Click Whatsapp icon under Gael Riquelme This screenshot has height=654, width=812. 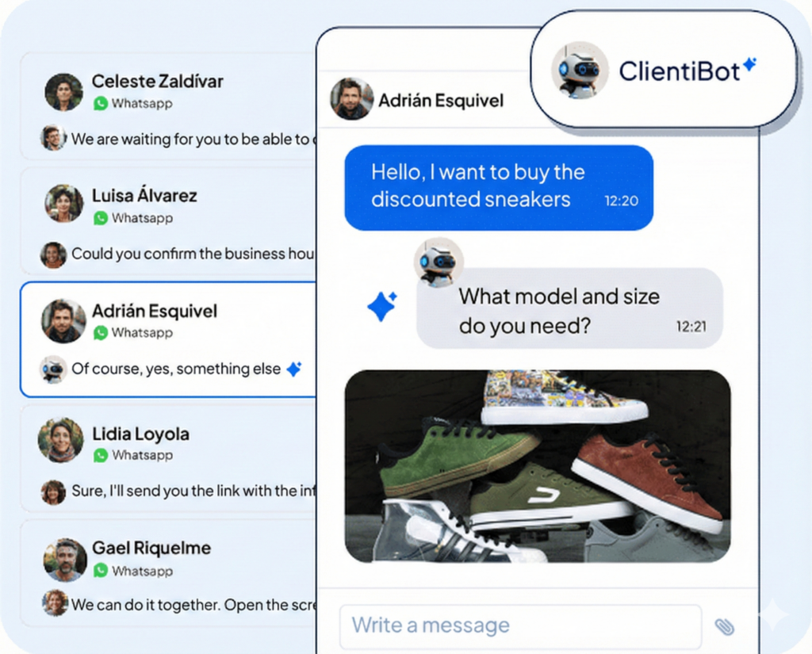pos(101,571)
